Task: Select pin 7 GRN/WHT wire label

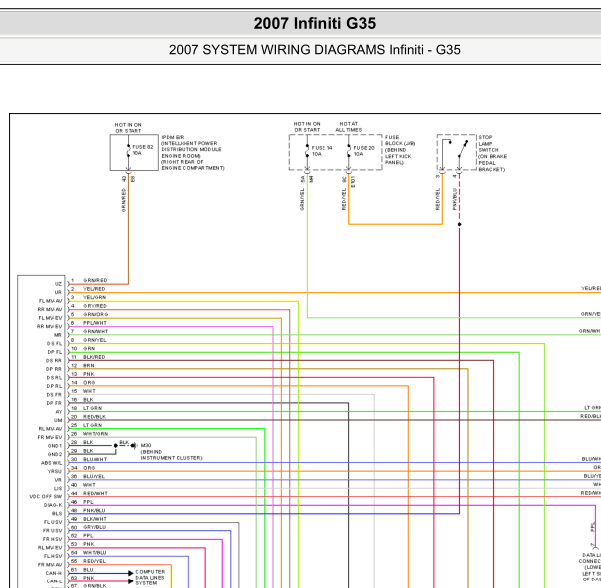Action: [x=95, y=331]
